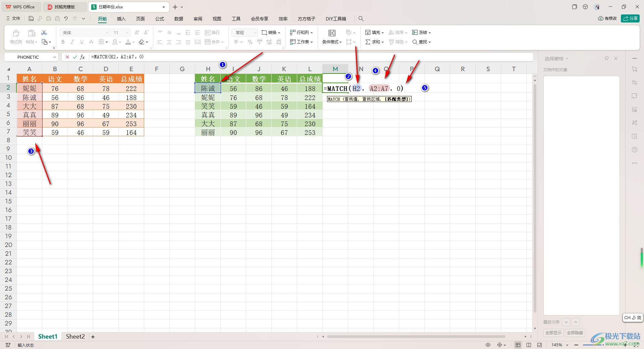Expand the Conditional Formatting (条件格式) menu
This screenshot has width=644, height=349.
tap(332, 42)
